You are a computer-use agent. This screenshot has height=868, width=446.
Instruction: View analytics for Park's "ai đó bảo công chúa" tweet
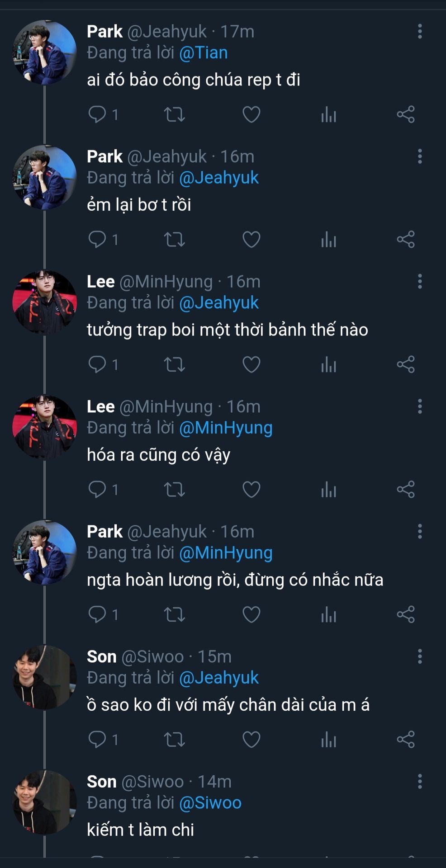click(328, 114)
